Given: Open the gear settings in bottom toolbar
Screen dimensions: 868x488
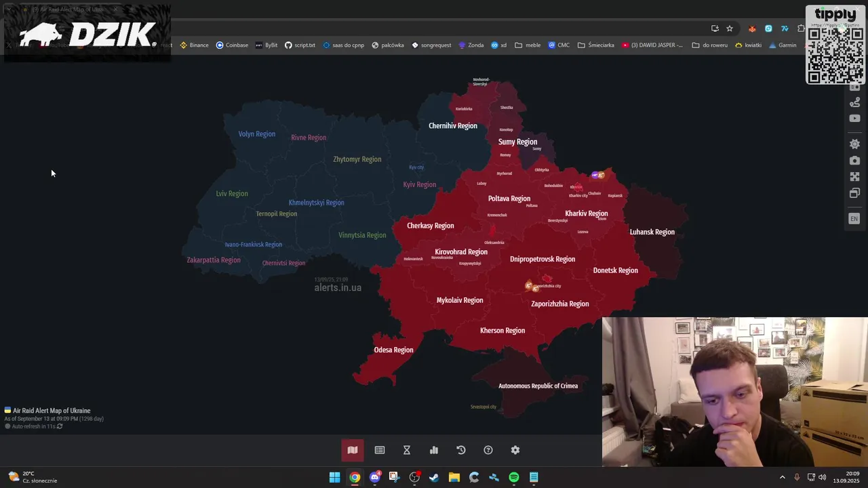Looking at the screenshot, I should click(515, 450).
